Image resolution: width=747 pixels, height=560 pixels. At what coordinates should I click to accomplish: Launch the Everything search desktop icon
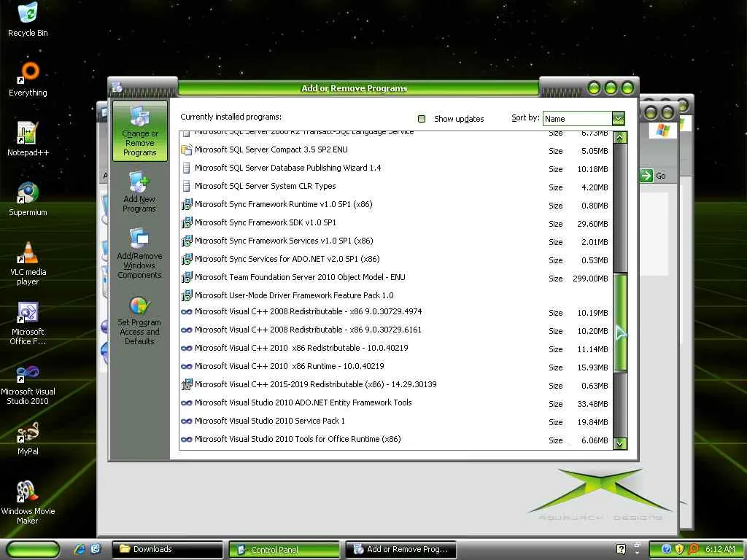tap(28, 79)
